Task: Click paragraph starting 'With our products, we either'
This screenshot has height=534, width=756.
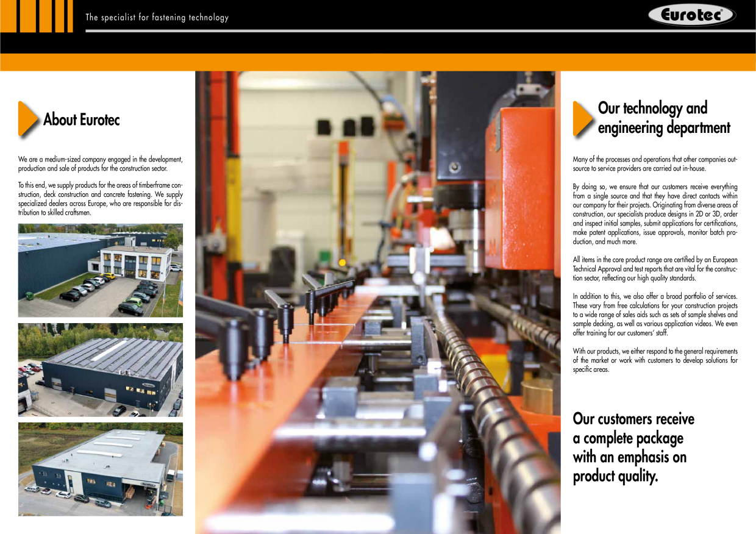Action: (655, 360)
